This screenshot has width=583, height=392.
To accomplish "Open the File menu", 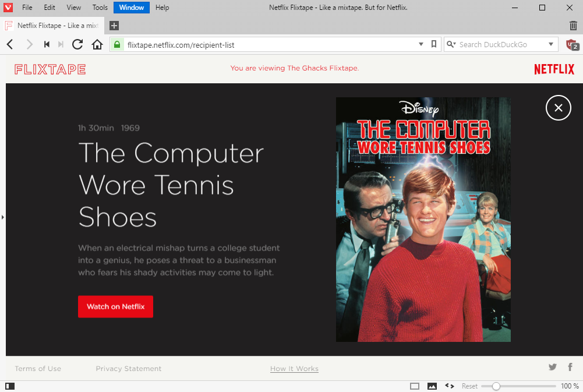I will tap(27, 8).
